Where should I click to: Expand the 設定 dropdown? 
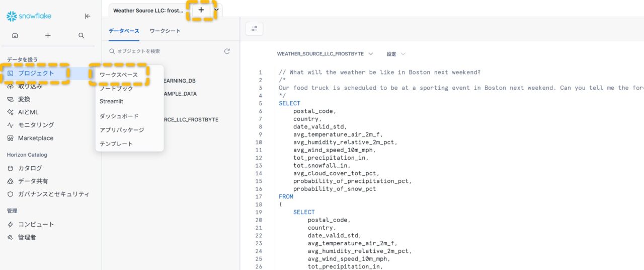pos(395,54)
